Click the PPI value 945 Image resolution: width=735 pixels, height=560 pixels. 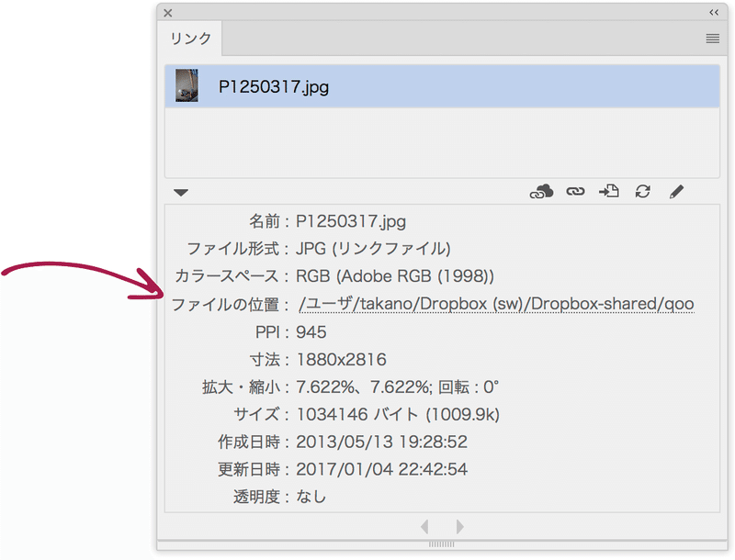tap(311, 332)
